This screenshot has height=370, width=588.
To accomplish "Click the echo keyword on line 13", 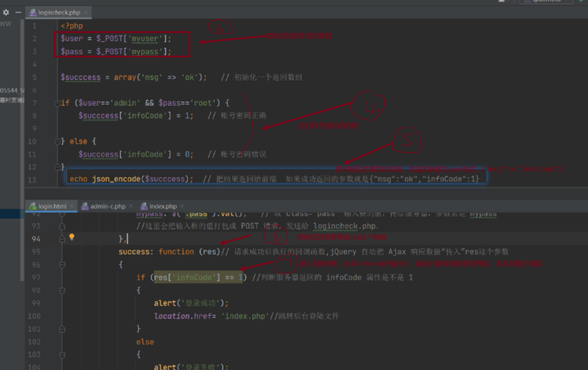I will [79, 179].
